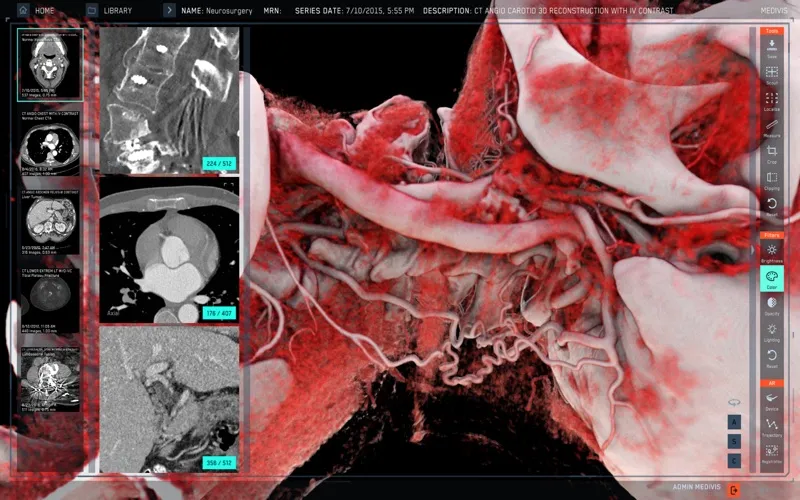Click the Neurosurgery name text
Image resolution: width=800 pixels, height=500 pixels.
click(x=229, y=10)
